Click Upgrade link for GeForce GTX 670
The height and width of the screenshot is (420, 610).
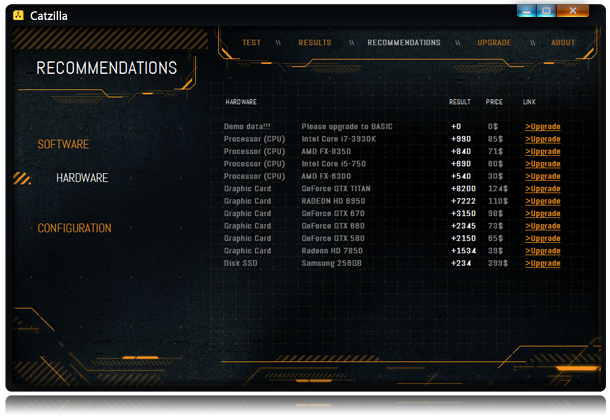coord(543,214)
